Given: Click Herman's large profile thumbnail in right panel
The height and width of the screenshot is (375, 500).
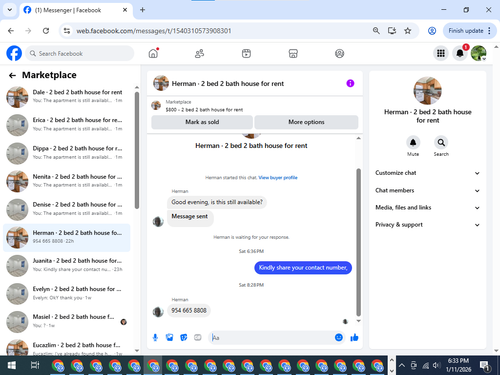Looking at the screenshot, I should point(428,91).
